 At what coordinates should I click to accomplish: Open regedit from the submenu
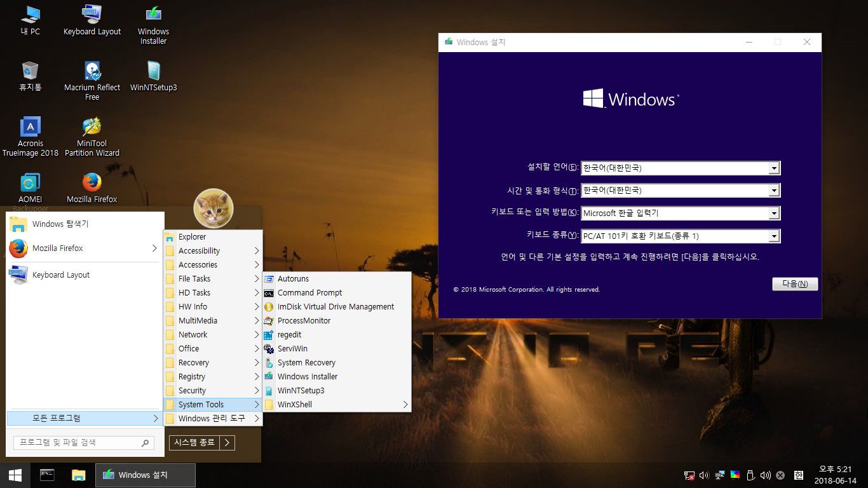(337, 334)
